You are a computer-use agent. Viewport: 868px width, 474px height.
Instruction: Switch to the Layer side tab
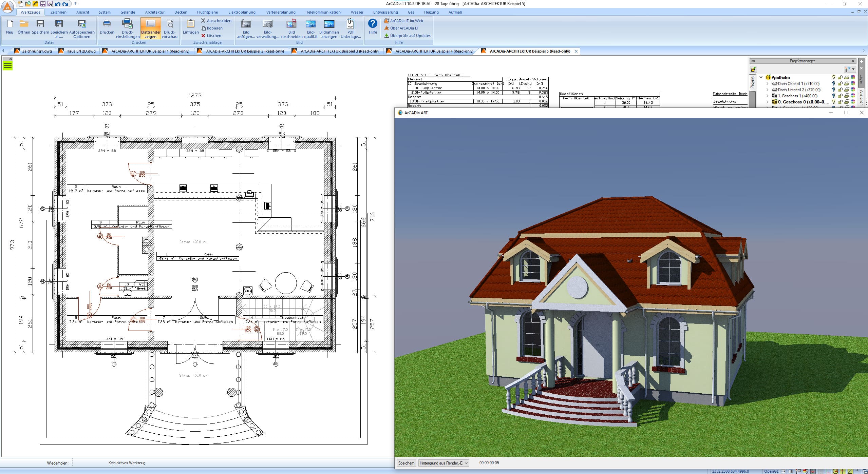(861, 80)
